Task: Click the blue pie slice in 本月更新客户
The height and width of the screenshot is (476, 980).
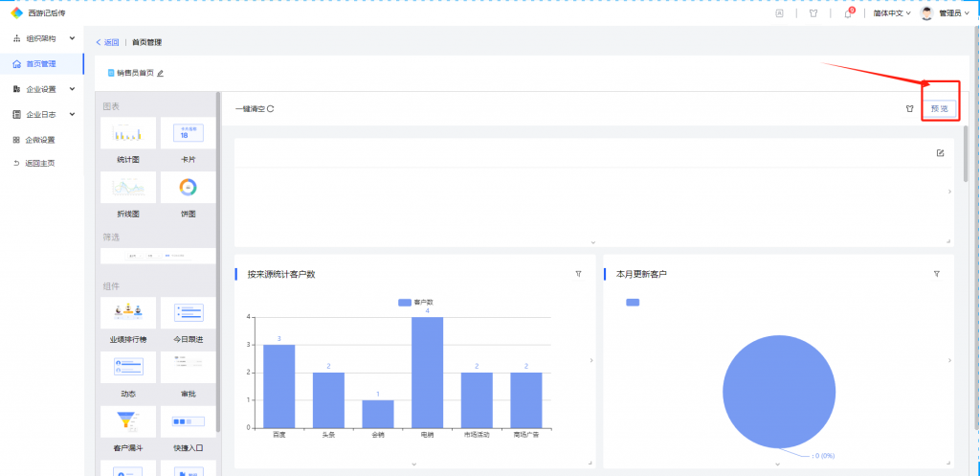Action: (779, 392)
